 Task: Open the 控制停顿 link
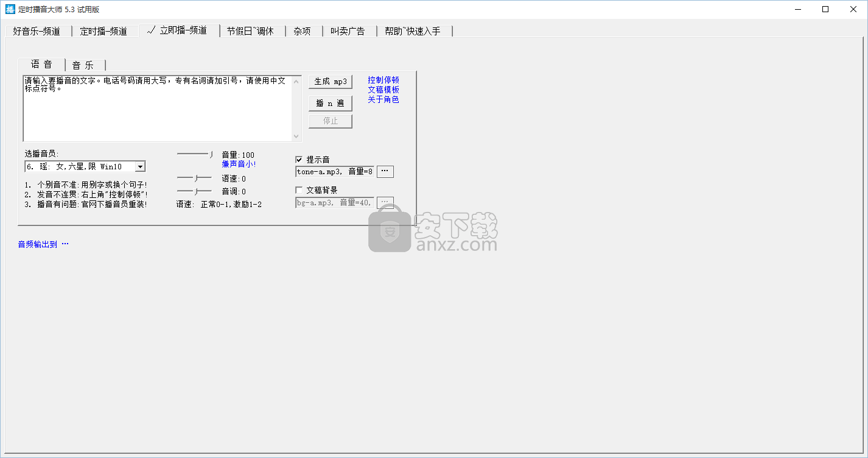(x=383, y=80)
